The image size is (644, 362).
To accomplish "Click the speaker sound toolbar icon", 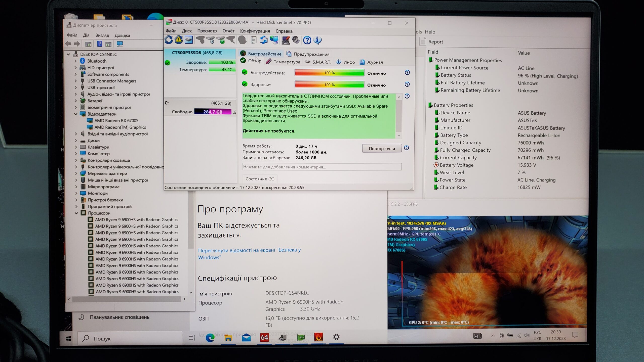I will (296, 40).
